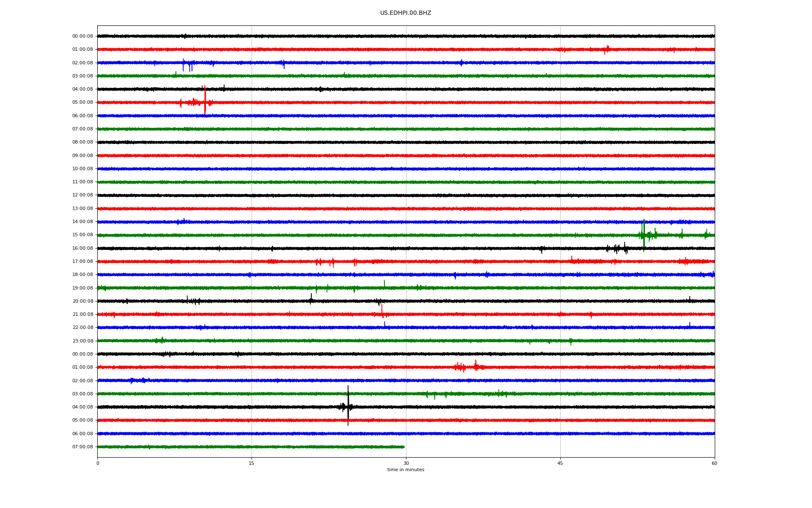Image resolution: width=812 pixels, height=508 pixels.
Task: Click the 13:00:08 row time label
Action: tap(82, 209)
